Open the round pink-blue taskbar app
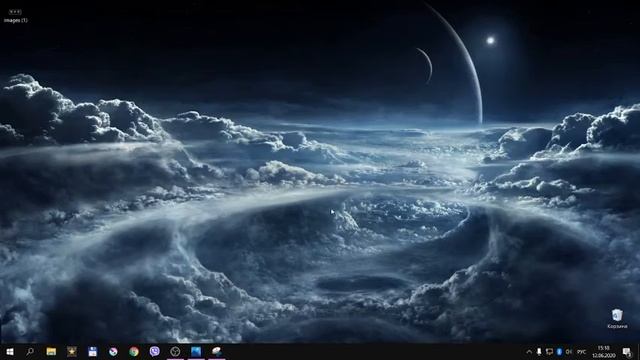Screen dimensions: 640x360 click(113, 351)
